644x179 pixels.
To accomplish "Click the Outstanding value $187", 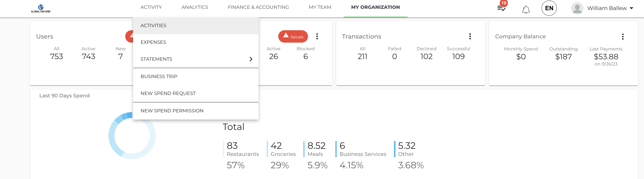I will click(x=563, y=57).
